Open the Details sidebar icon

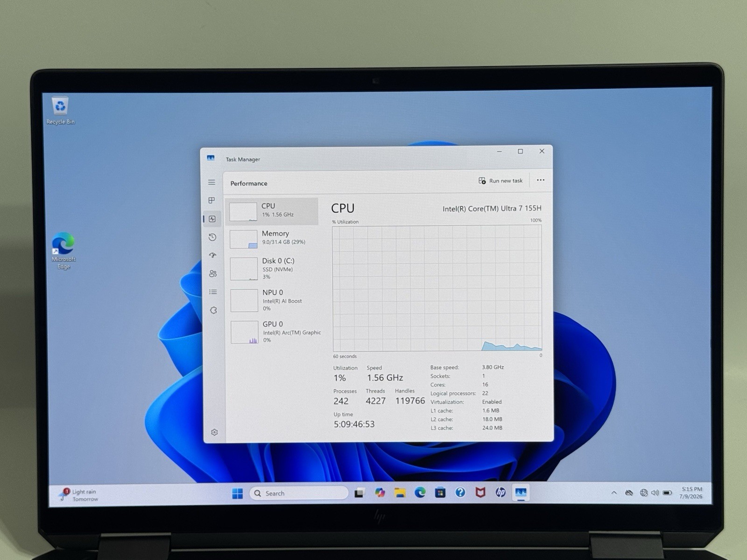pos(213,292)
